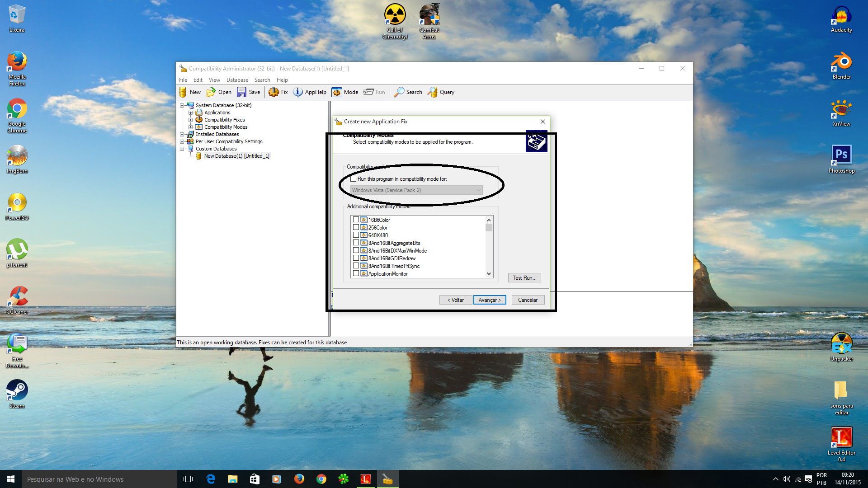Show hidden system tray icons chevron

pyautogui.click(x=776, y=479)
